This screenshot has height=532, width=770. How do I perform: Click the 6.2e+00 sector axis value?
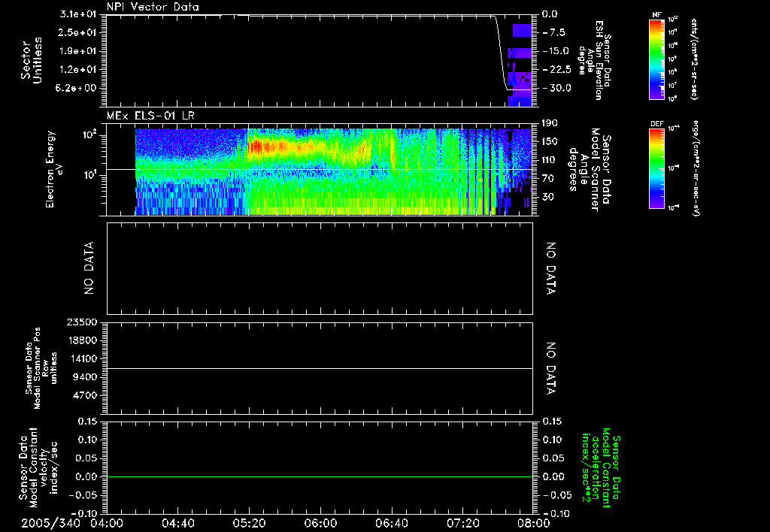click(x=77, y=88)
